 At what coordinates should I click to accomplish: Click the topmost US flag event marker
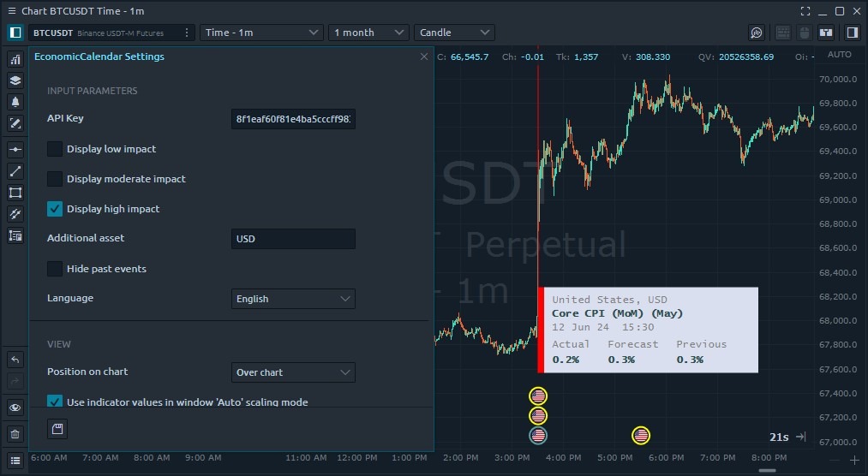tap(538, 396)
